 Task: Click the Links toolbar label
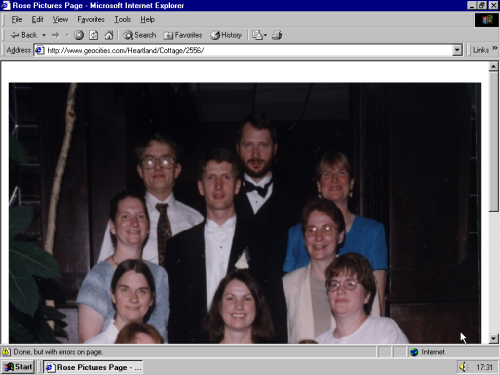click(x=481, y=50)
